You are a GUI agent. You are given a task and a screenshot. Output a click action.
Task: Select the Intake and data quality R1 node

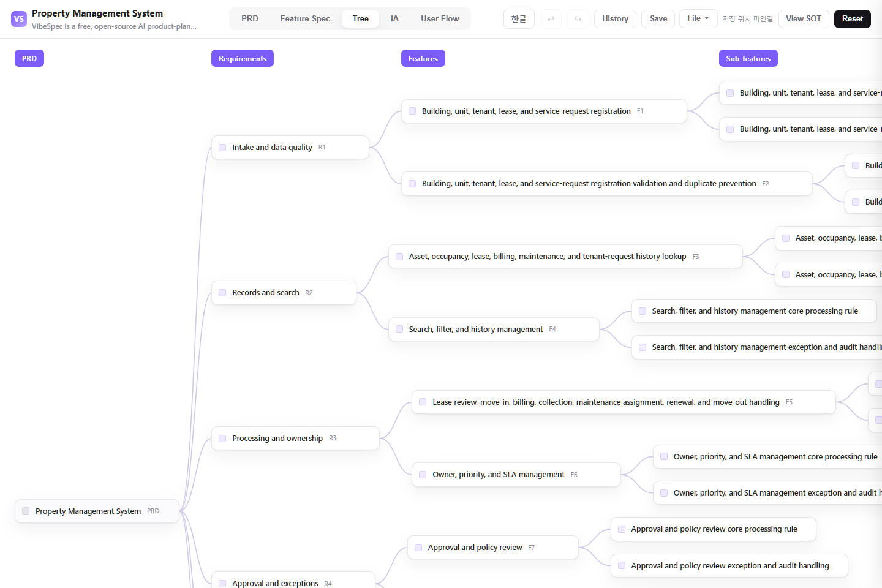pyautogui.click(x=290, y=148)
